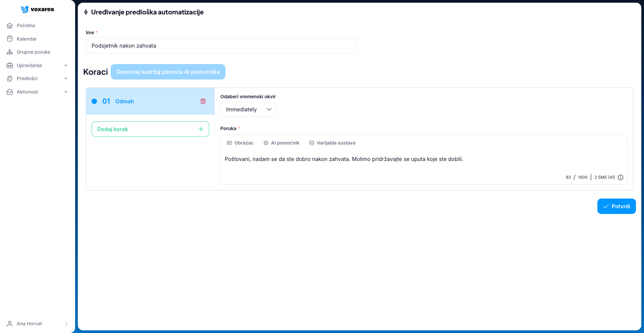Click the Kalendar calendar icon

tap(10, 39)
